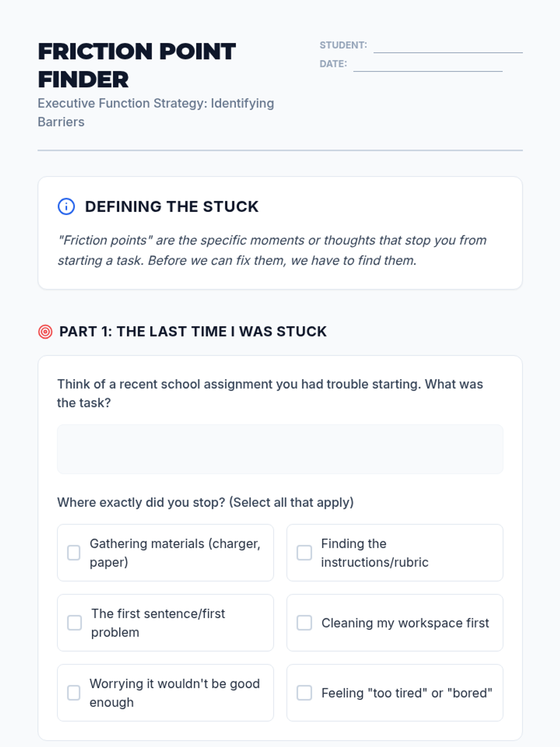This screenshot has width=560, height=747.
Task: Click the task description text box
Action: pos(280,449)
